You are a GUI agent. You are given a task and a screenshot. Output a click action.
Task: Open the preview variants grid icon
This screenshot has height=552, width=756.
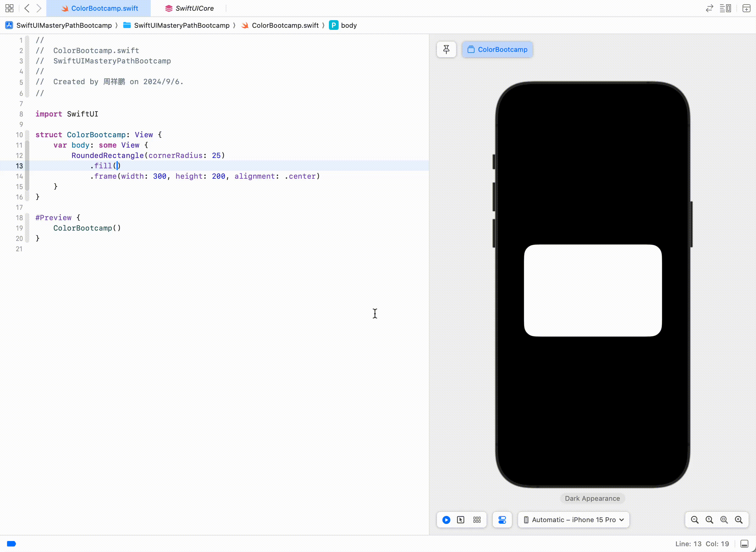477,520
